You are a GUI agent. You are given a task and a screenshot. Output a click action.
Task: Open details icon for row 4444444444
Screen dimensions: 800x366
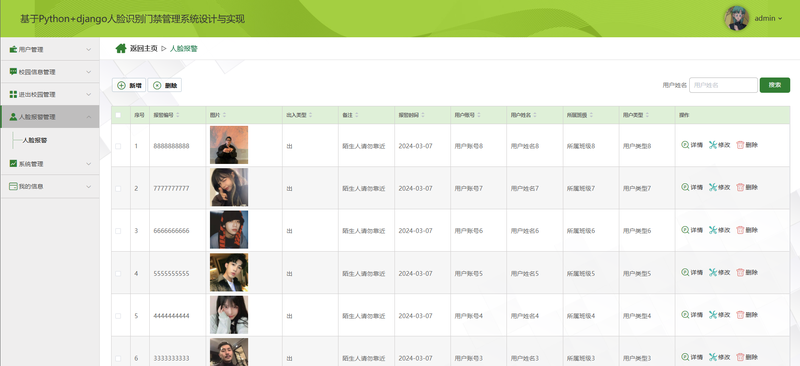click(685, 315)
